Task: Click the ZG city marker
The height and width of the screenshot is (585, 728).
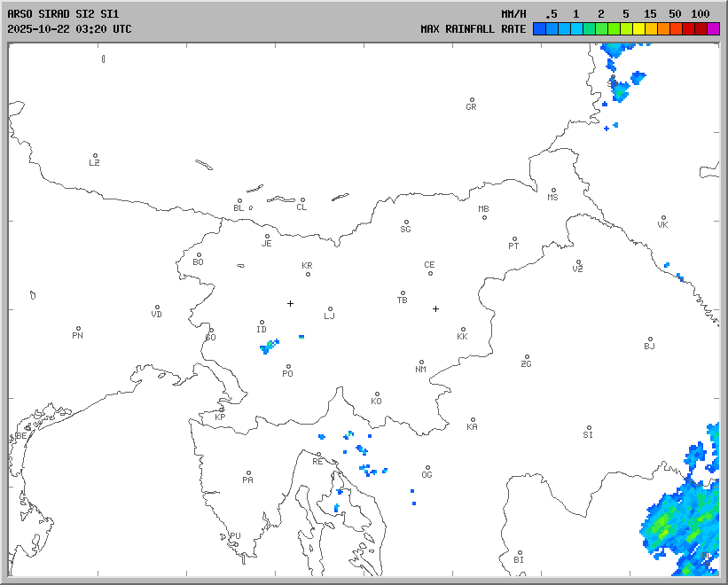Action: [x=527, y=357]
